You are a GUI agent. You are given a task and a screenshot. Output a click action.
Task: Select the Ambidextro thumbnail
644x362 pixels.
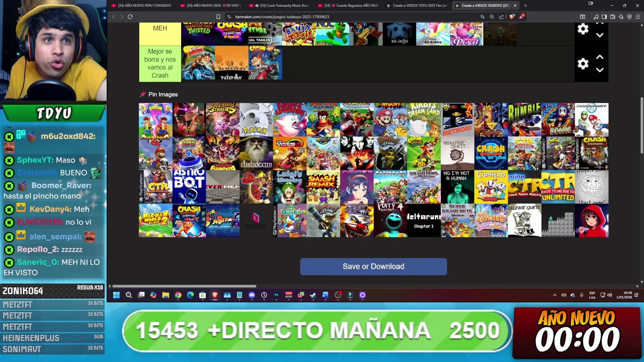(x=256, y=153)
